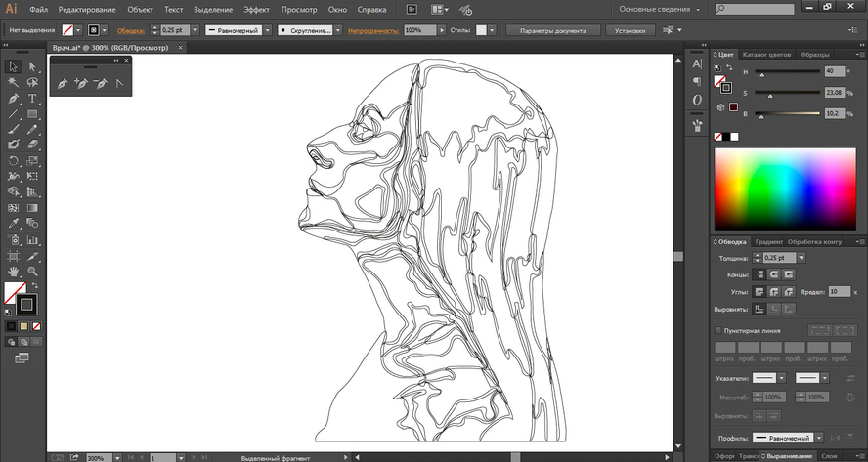Open zoom level dropdown at 300%
This screenshot has width=868, height=462.
(116, 458)
